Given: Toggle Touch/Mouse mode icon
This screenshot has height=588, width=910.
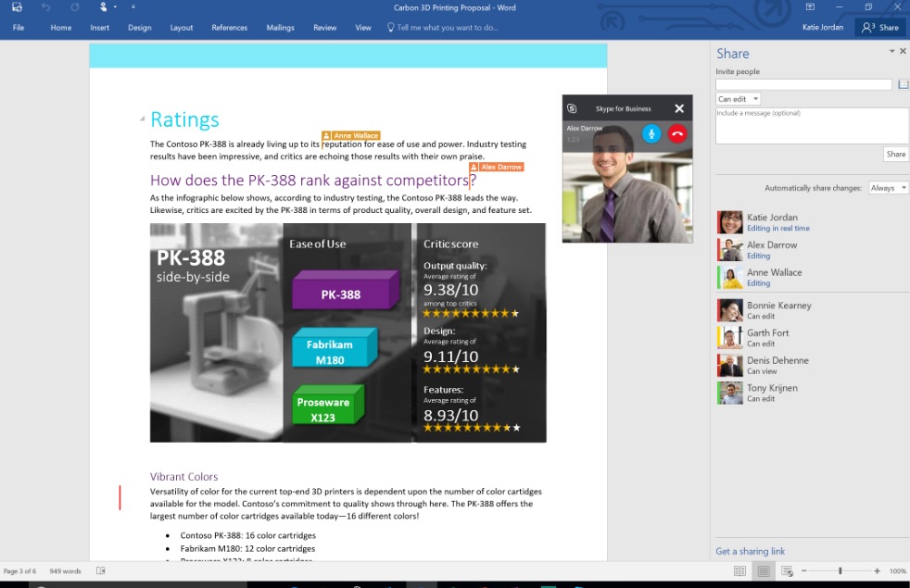Looking at the screenshot, I should point(103,7).
